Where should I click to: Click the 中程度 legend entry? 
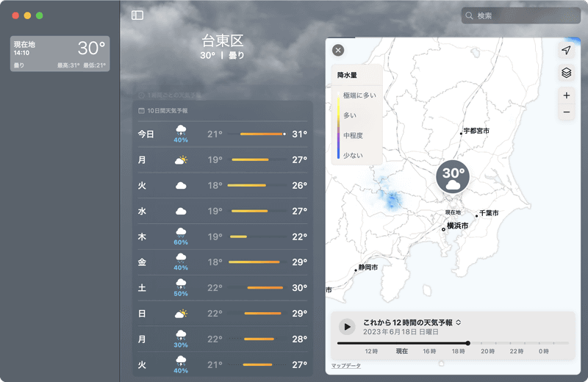[353, 135]
